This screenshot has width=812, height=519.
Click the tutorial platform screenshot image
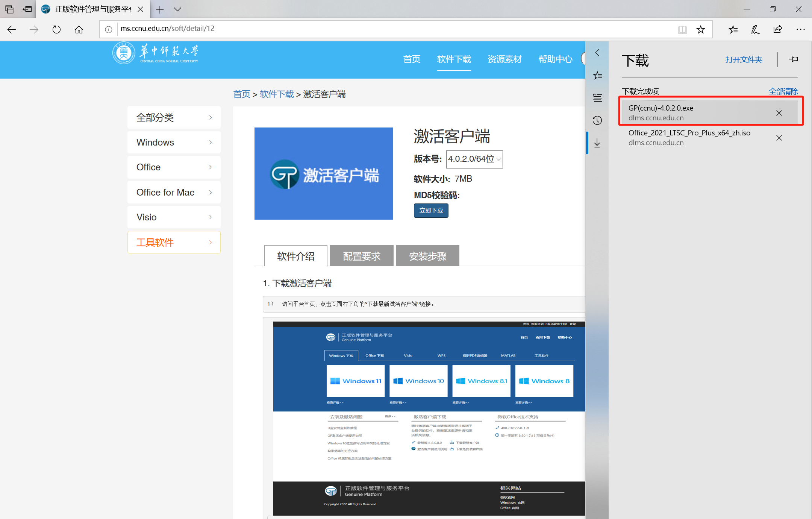429,418
